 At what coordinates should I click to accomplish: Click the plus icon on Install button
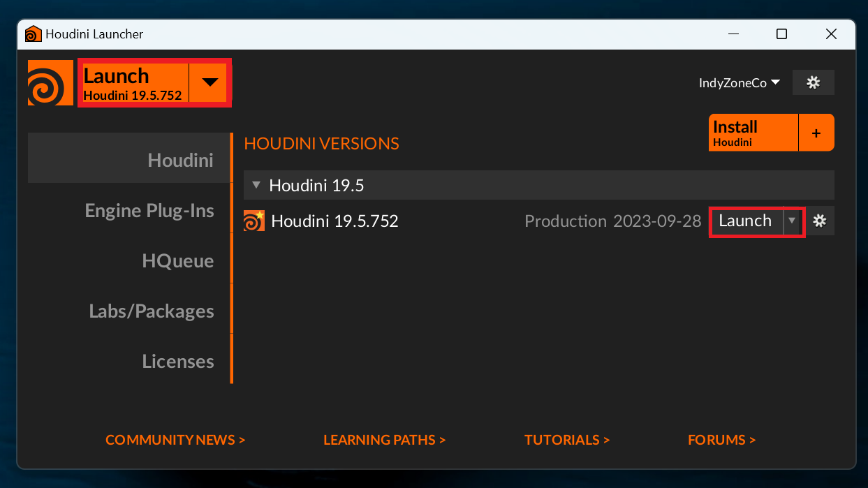[816, 133]
